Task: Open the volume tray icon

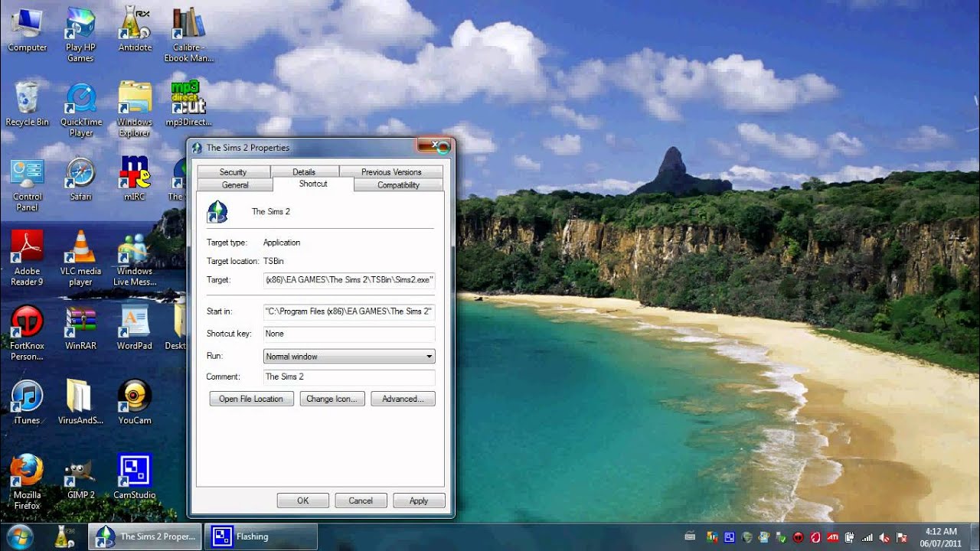Action: (884, 537)
